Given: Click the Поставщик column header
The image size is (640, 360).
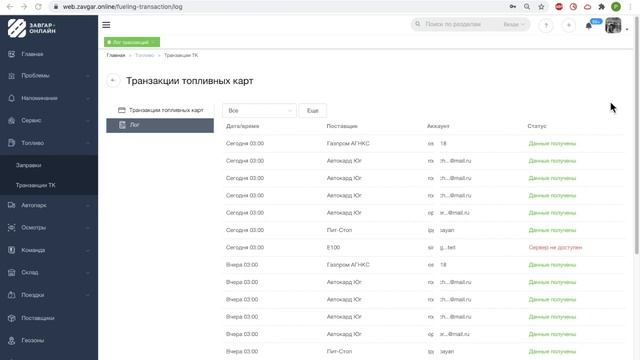Looking at the screenshot, I should (342, 126).
